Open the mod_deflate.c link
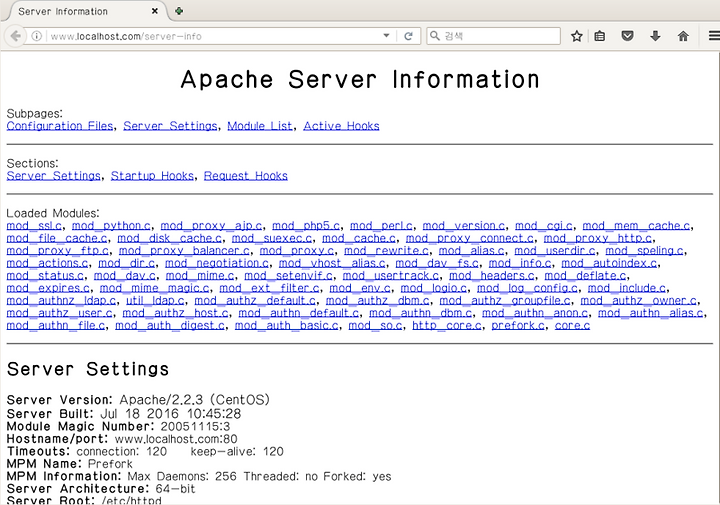This screenshot has width=720, height=505. 585,275
